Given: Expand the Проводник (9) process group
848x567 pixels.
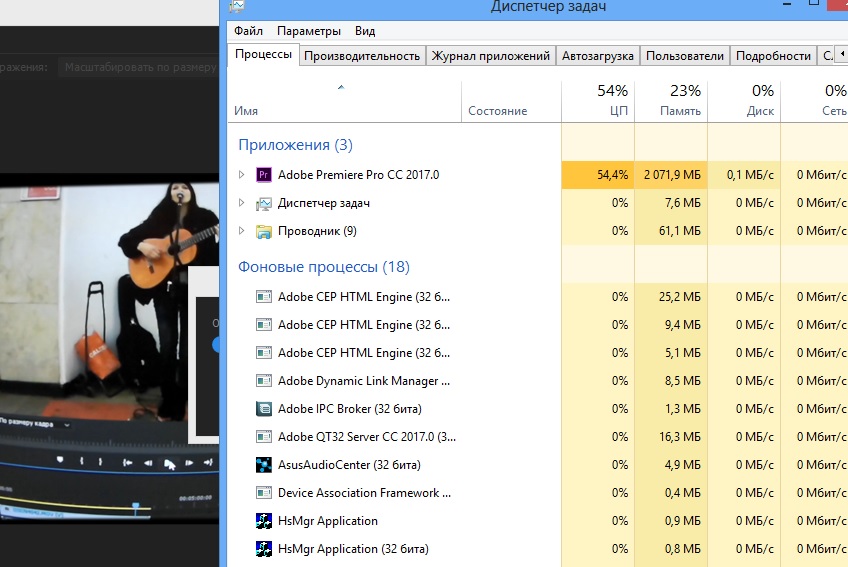Looking at the screenshot, I should click(241, 231).
